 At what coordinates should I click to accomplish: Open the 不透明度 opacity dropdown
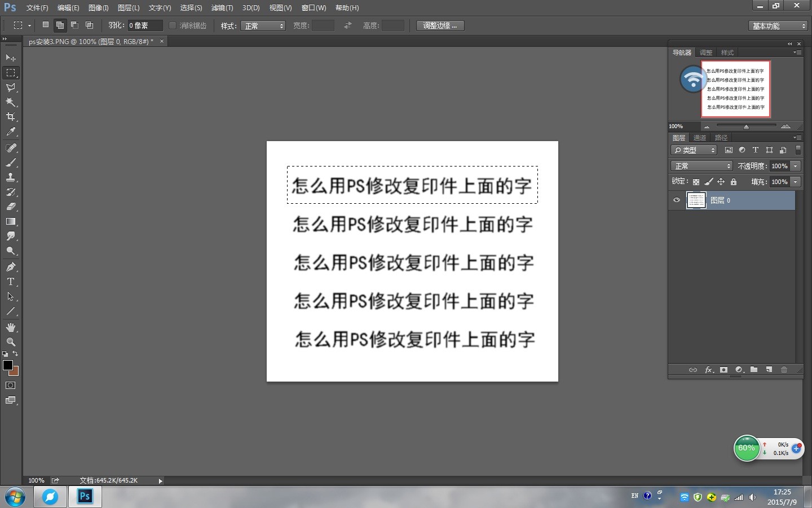[x=796, y=166]
